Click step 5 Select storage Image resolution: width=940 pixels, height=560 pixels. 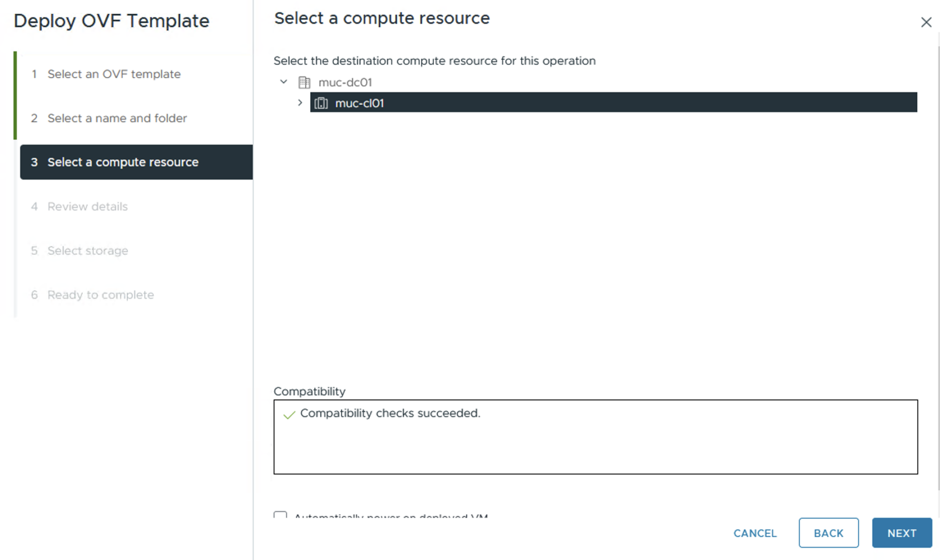[88, 250]
